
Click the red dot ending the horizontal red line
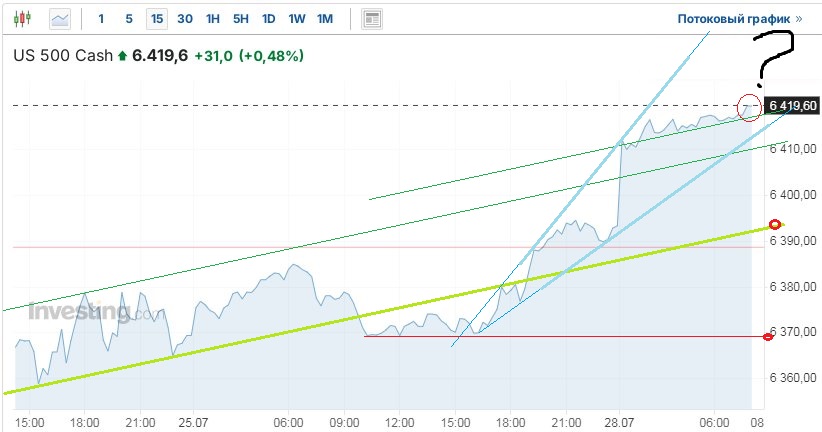coord(768,336)
